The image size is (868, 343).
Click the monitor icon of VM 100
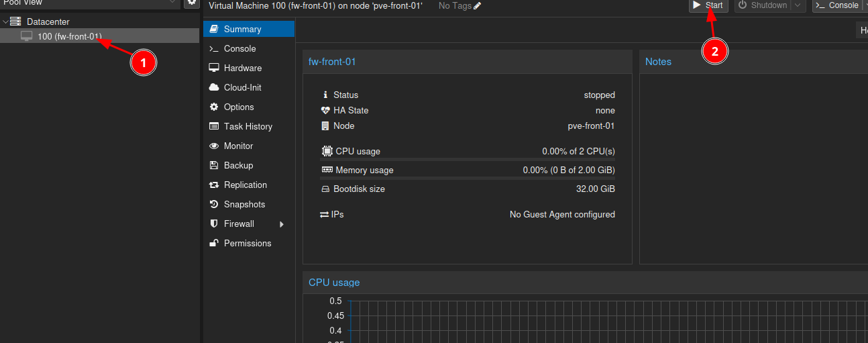[x=27, y=36]
